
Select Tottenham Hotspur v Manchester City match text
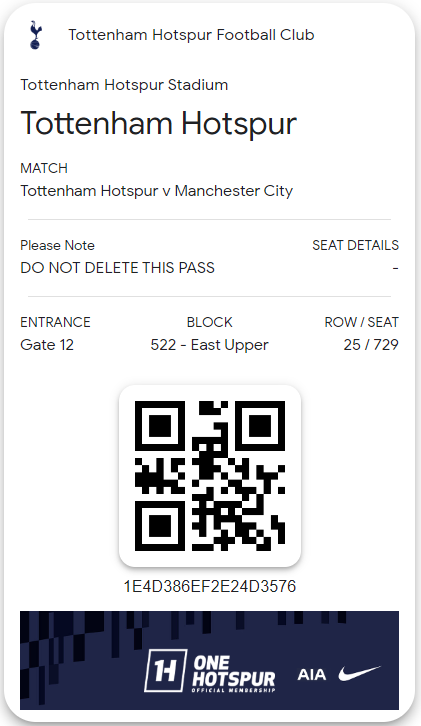[x=157, y=191]
